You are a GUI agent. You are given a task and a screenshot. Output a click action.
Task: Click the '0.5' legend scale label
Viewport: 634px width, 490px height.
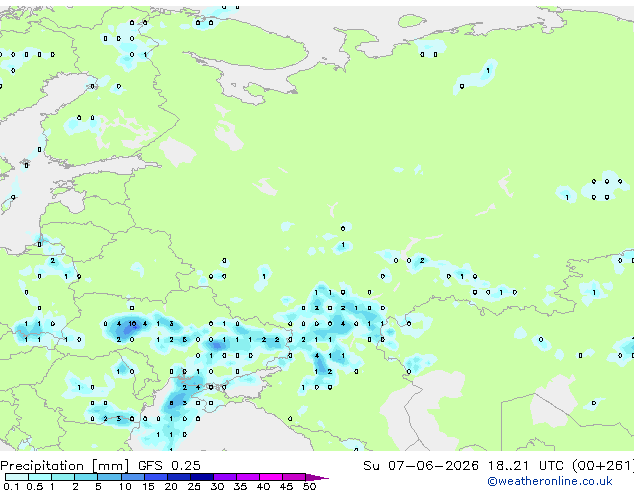[x=34, y=486]
